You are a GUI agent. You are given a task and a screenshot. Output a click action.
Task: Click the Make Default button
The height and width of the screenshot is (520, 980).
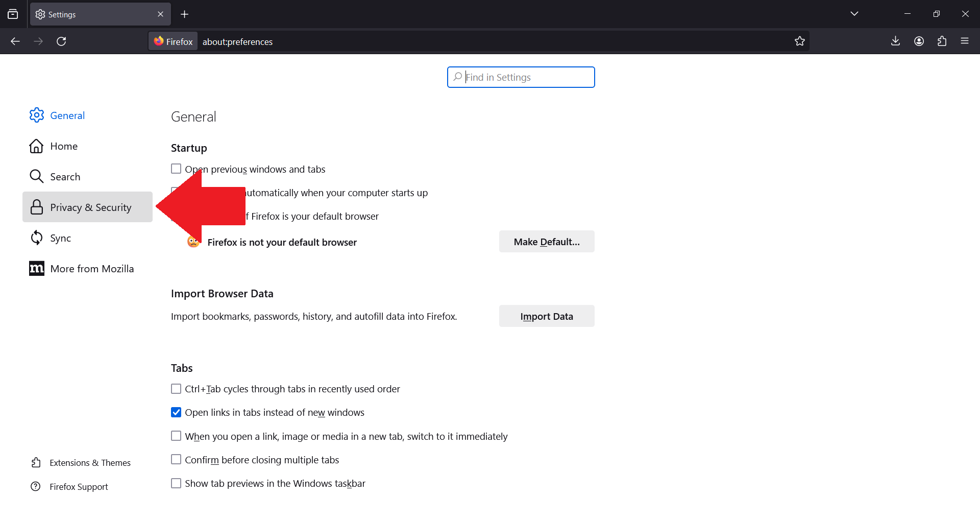pos(547,242)
